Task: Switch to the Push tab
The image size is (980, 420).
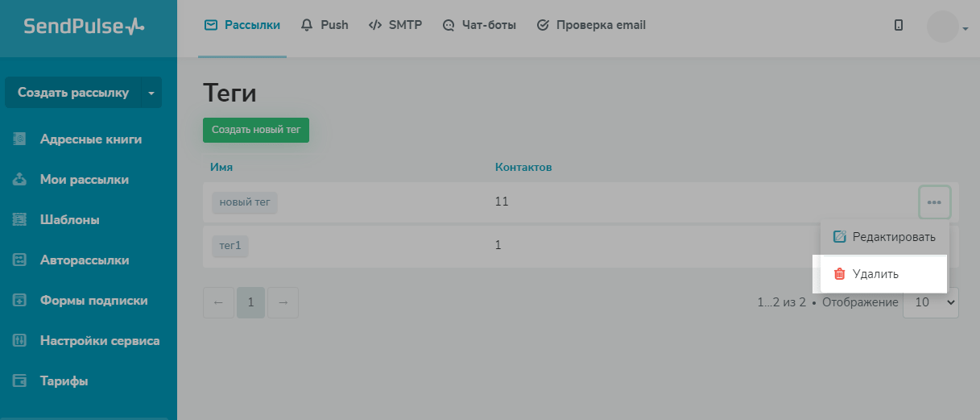Action: coord(325,25)
